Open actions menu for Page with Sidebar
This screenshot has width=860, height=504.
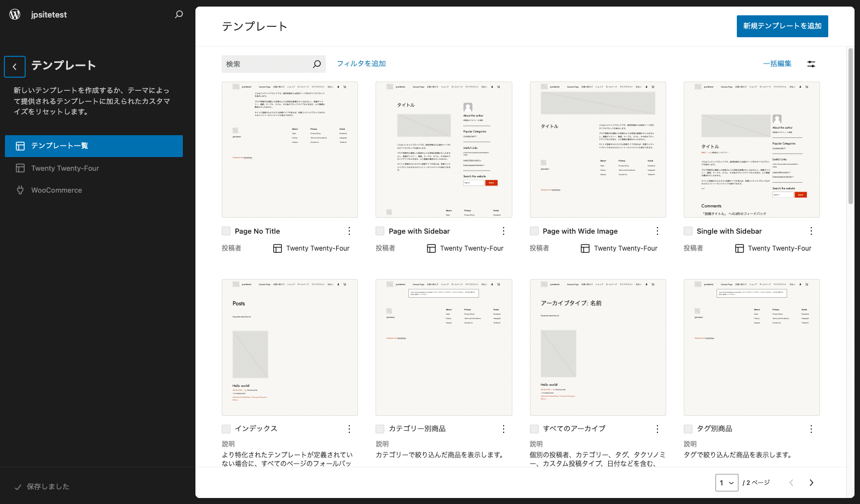[504, 231]
